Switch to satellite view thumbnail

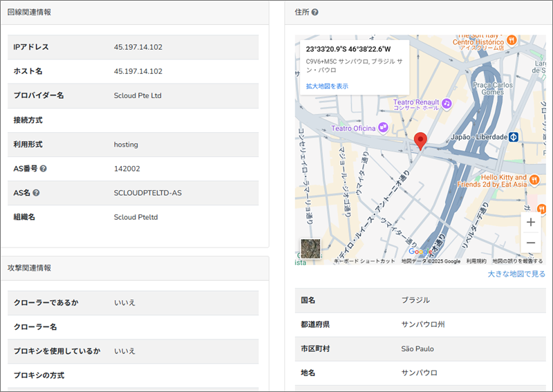pos(310,249)
